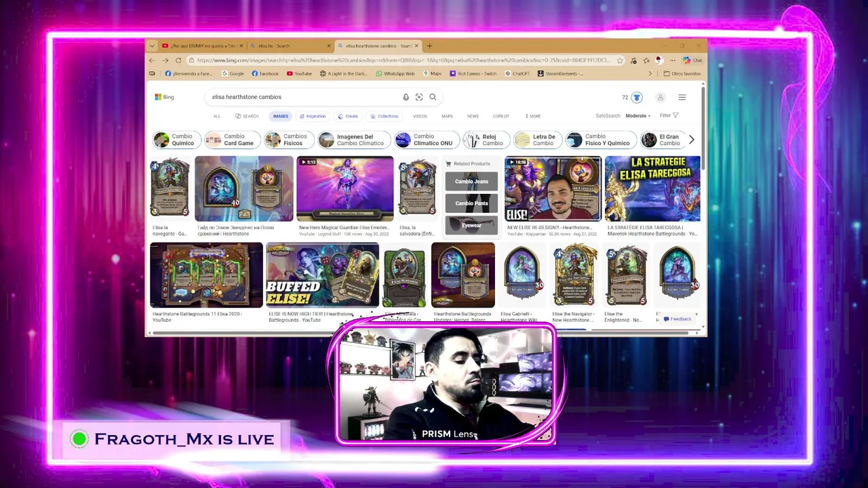Reload the page with refresh icon
The image size is (868, 488).
tap(178, 60)
